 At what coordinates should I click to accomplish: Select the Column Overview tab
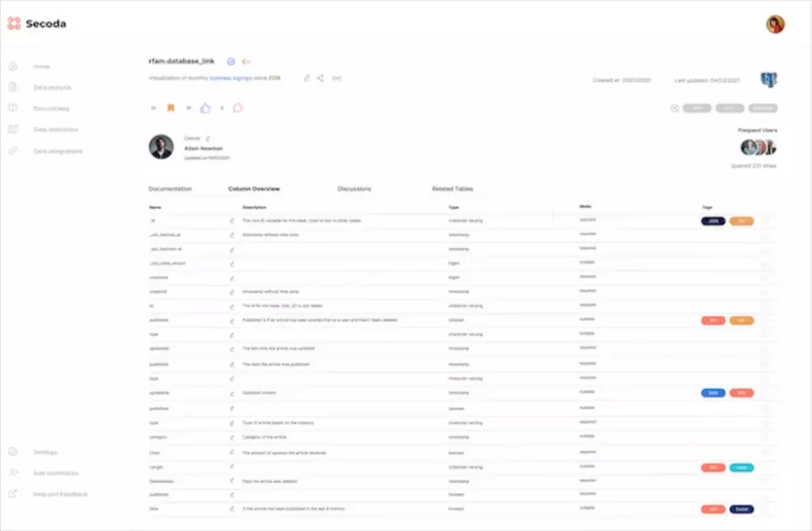point(254,189)
